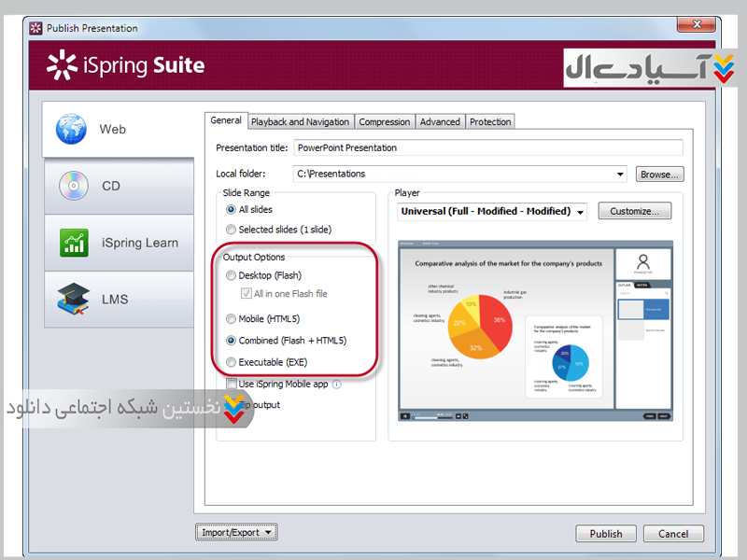
Task: Click the iSpring Suite logo icon
Action: click(62, 65)
